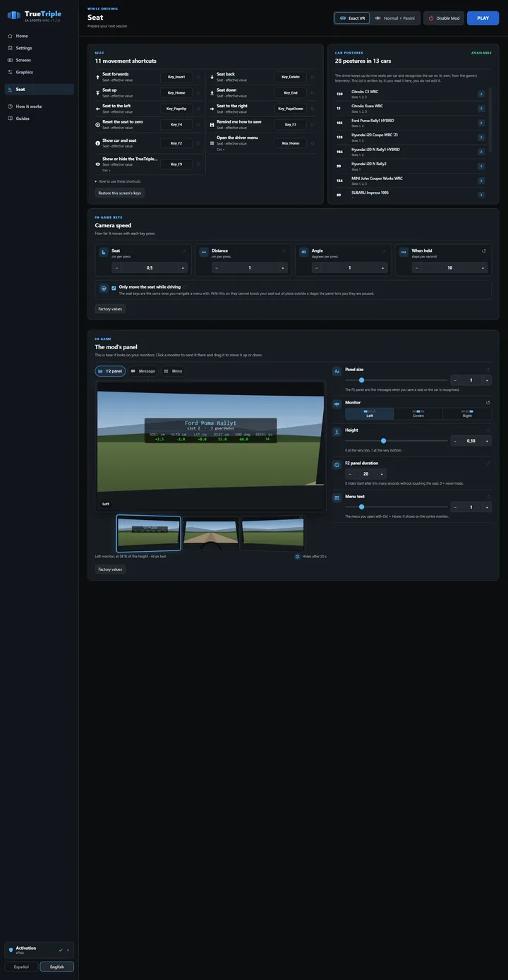
Task: Open Guides in the sidebar
Action: [x=39, y=119]
